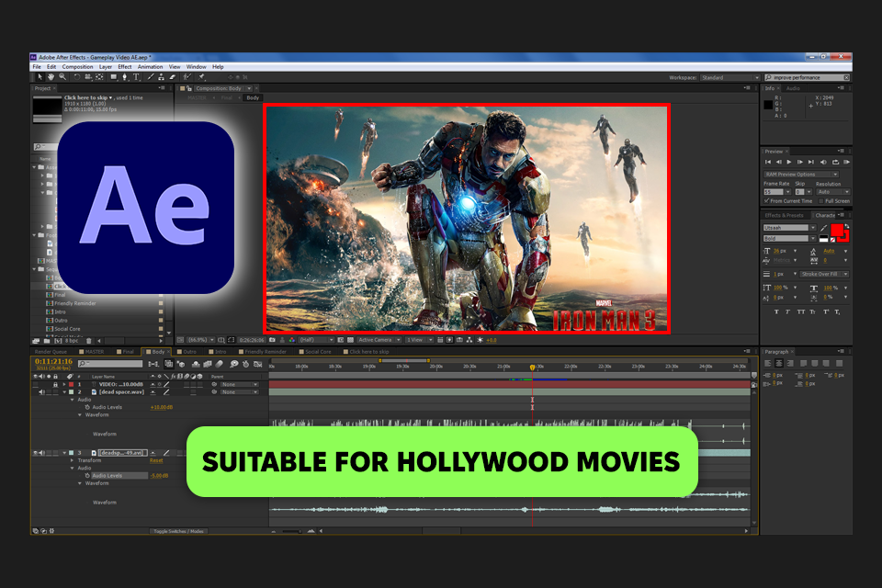Open the Effects & Presets tab
882x588 pixels.
(x=784, y=216)
